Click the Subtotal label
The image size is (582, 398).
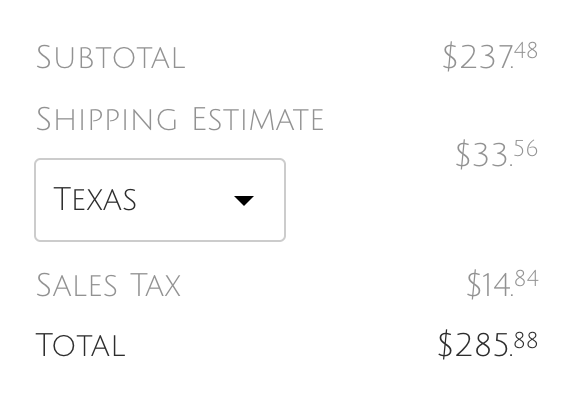pyautogui.click(x=111, y=57)
